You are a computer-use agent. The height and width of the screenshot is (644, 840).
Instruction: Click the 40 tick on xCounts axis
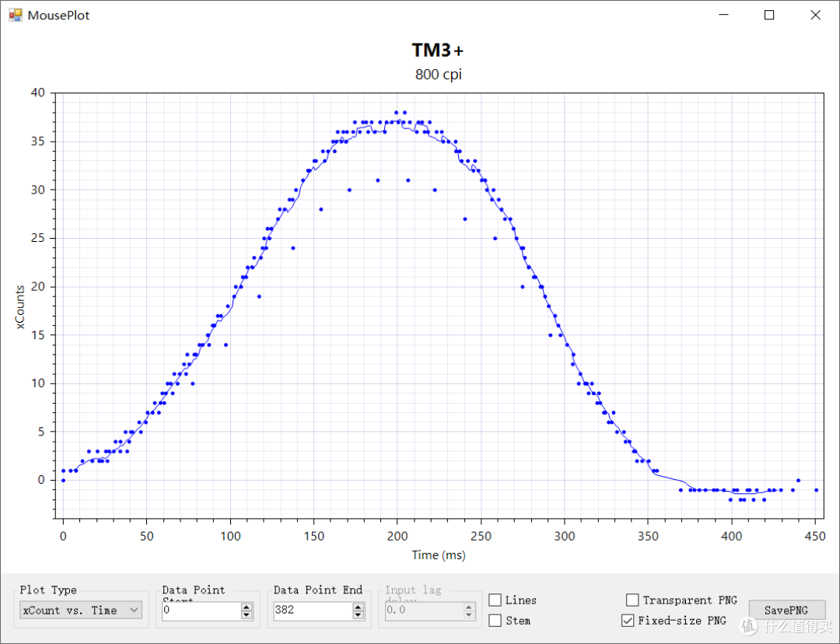[x=38, y=93]
